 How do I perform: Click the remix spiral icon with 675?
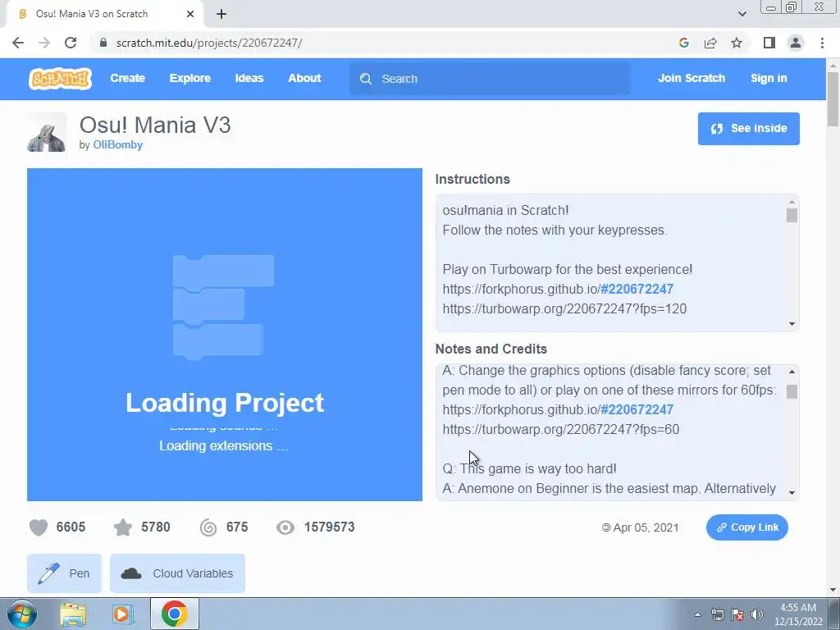click(208, 527)
